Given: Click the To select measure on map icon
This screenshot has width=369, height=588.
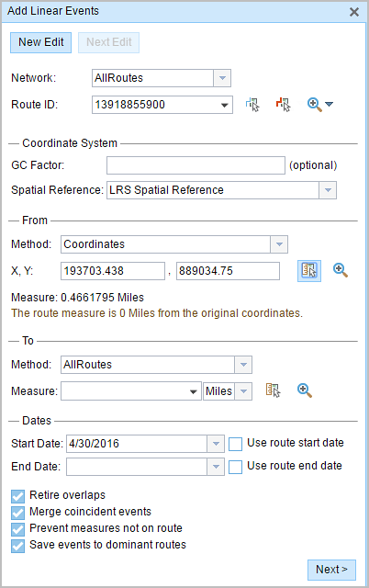Looking at the screenshot, I should 274,390.
